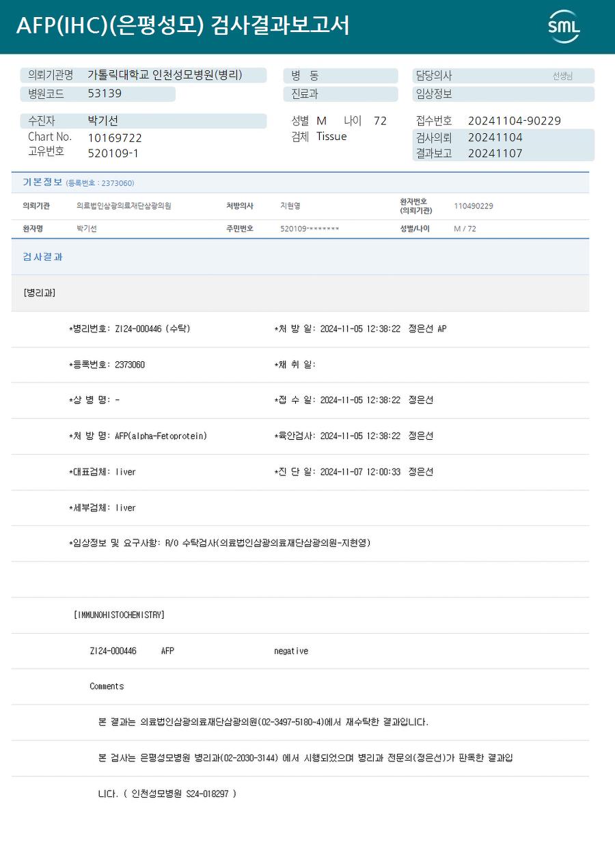
Task: Click the 의뢰기관명 hospital name field
Action: [143, 76]
